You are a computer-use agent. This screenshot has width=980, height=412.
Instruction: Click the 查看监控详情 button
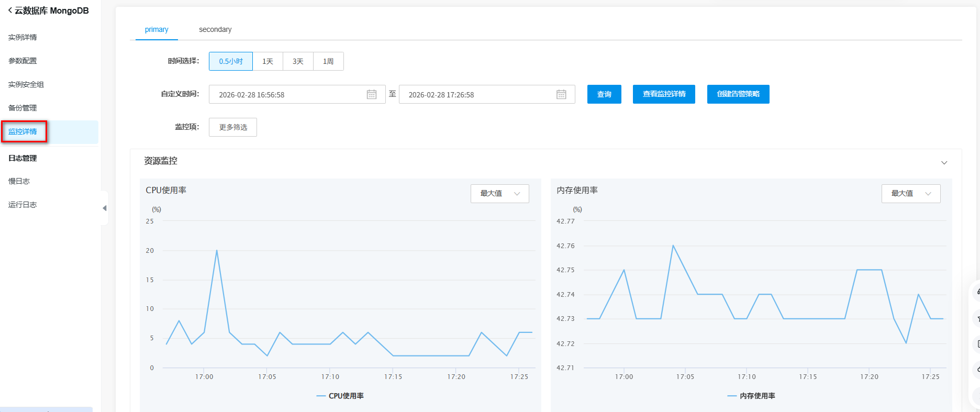(x=664, y=94)
